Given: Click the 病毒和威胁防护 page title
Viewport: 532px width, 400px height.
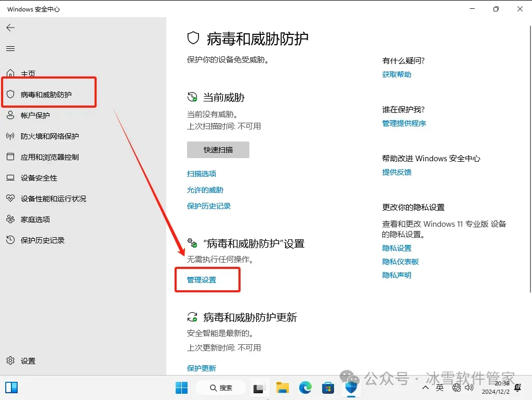Looking at the screenshot, I should pyautogui.click(x=258, y=38).
